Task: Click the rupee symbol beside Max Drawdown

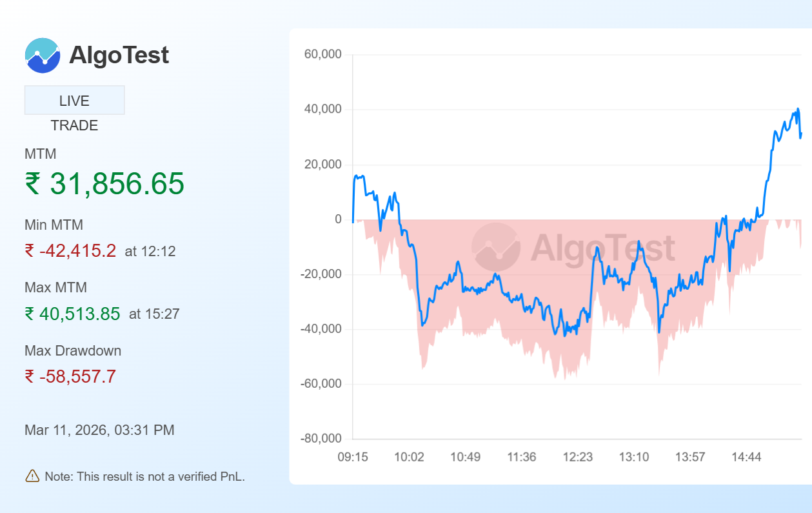Action: click(x=30, y=376)
